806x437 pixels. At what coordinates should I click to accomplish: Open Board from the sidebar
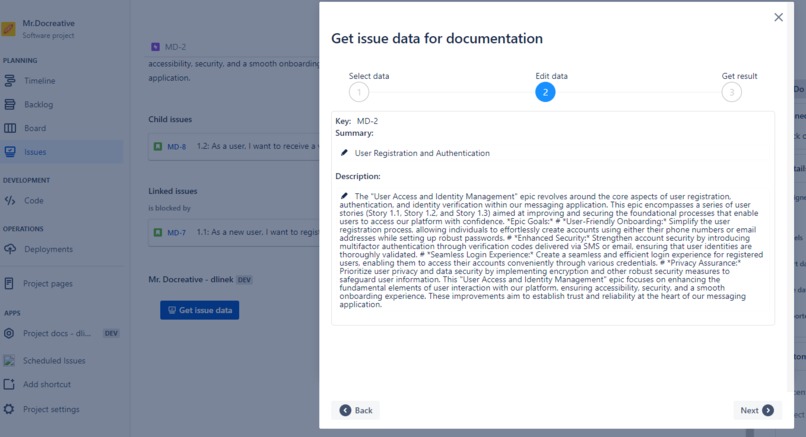pyautogui.click(x=35, y=128)
